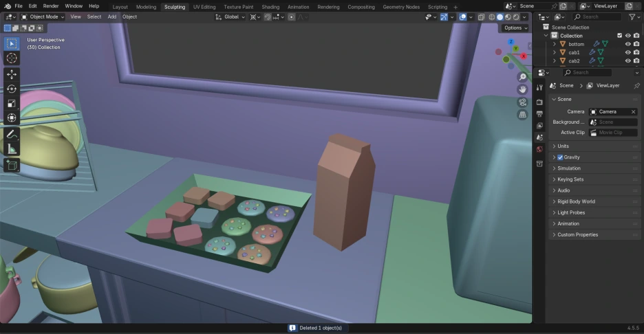Viewport: 644px width, 334px height.
Task: Click the report info icon in status bar
Action: [x=292, y=328]
